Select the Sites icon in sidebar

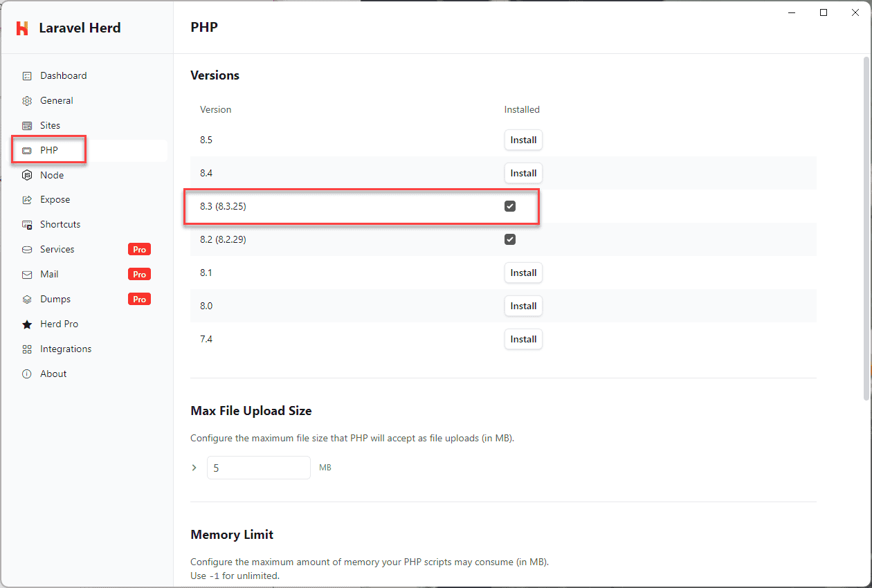(27, 126)
